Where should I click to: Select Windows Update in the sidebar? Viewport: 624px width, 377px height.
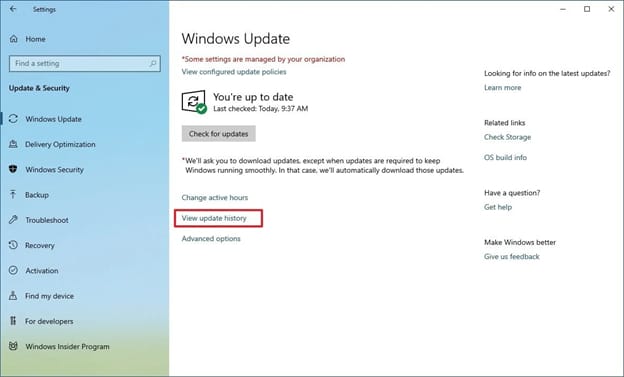tap(53, 119)
